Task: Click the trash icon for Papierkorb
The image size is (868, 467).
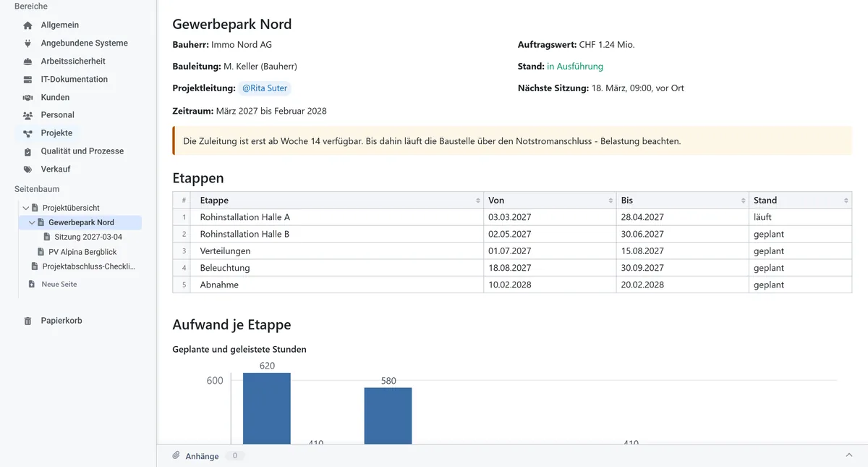Action: point(28,321)
